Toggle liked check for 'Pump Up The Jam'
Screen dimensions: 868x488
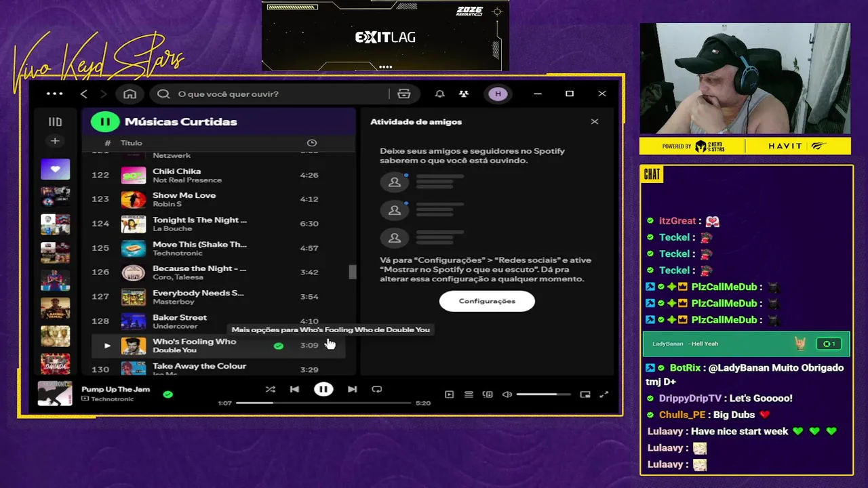(x=167, y=394)
